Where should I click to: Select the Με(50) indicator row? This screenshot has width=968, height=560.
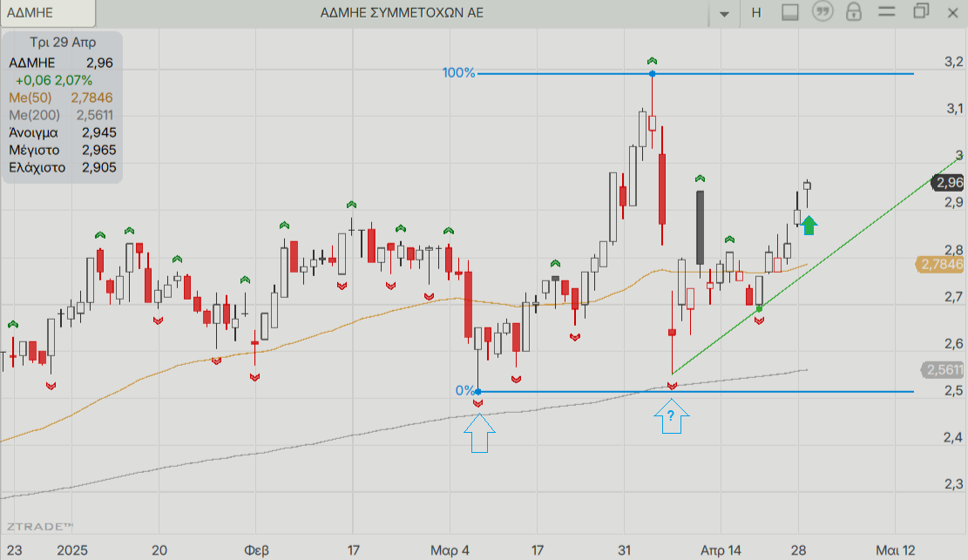click(61, 98)
